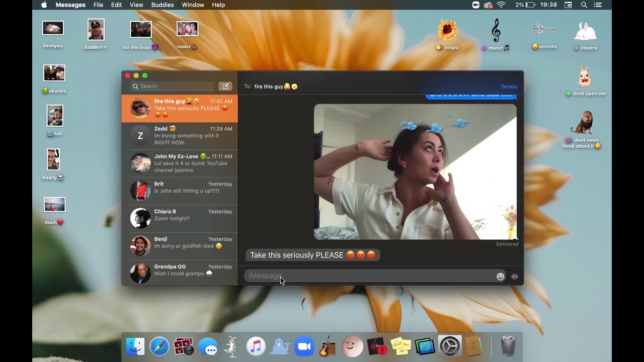
Task: Open GarageBand from the Dock
Action: click(328, 346)
